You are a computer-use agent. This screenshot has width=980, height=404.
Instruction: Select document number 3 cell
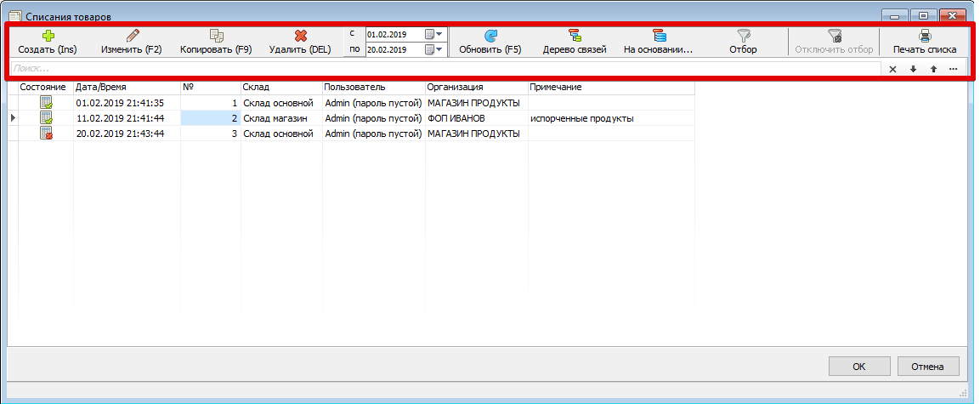click(x=211, y=133)
